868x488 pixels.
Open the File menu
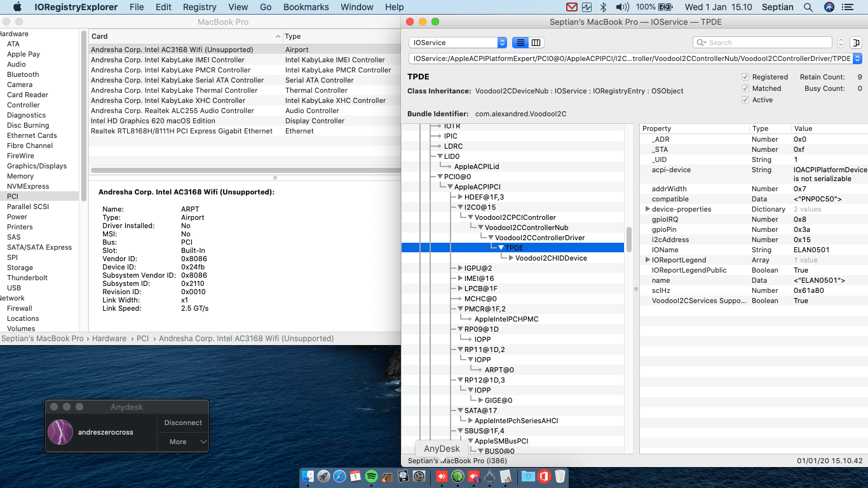[x=137, y=7]
